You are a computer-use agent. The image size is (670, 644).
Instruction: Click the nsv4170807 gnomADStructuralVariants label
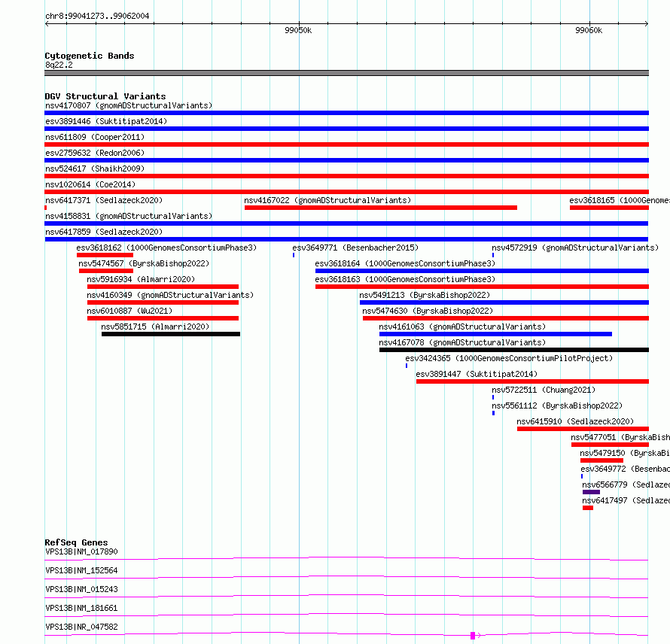129,105
